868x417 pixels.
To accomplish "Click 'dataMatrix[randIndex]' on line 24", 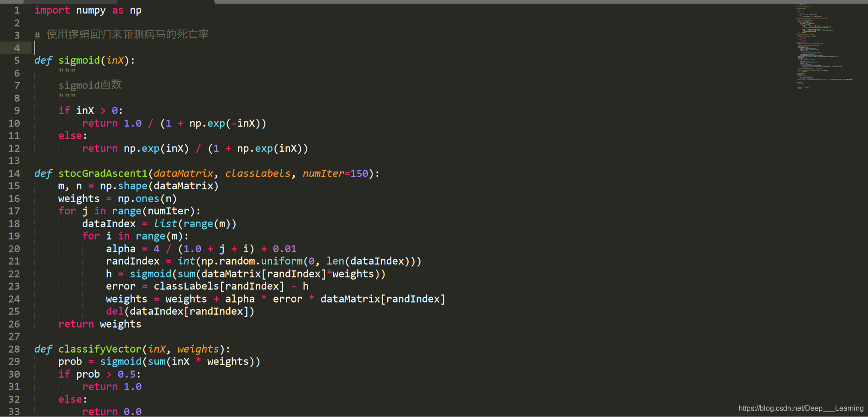I will [383, 299].
